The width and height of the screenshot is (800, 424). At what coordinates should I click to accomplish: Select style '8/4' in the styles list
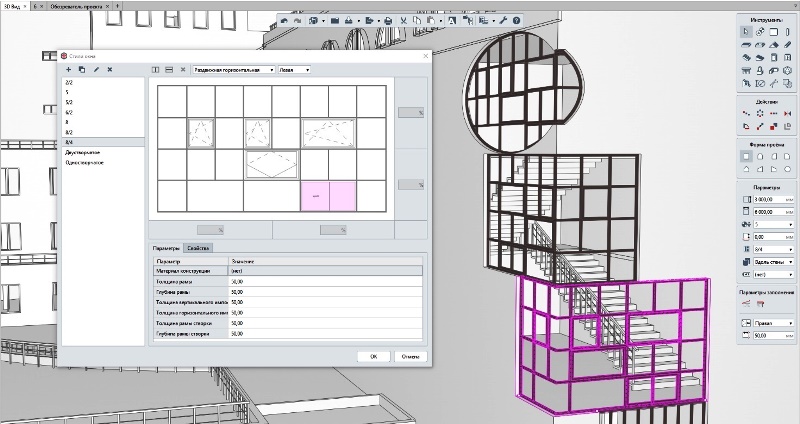coord(103,142)
